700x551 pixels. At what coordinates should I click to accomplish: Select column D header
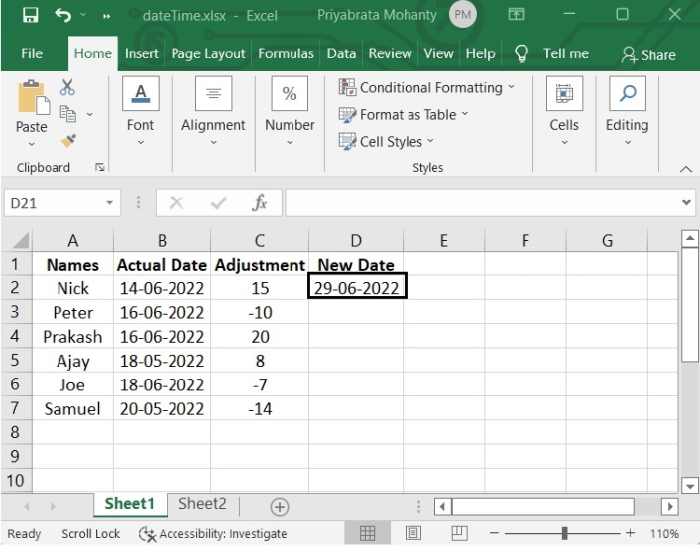(x=356, y=241)
